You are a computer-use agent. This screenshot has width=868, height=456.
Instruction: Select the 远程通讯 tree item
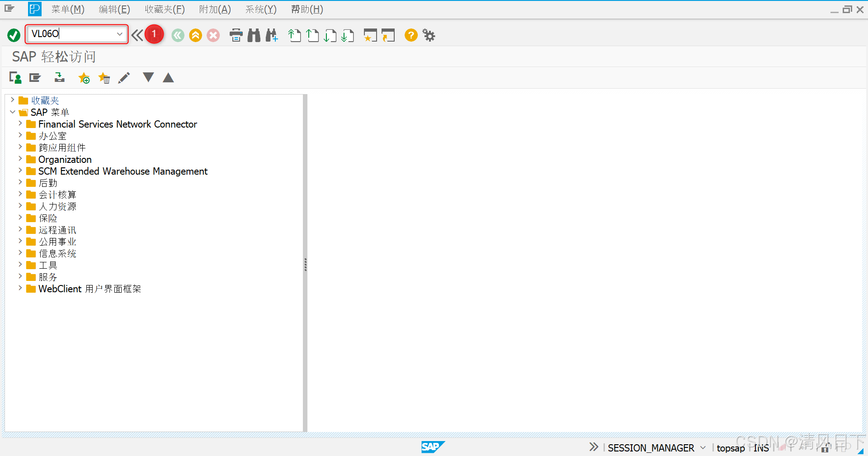(57, 230)
